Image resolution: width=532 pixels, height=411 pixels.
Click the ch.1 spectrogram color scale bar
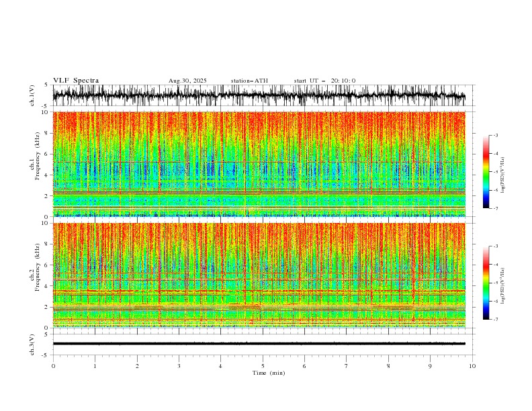point(486,172)
